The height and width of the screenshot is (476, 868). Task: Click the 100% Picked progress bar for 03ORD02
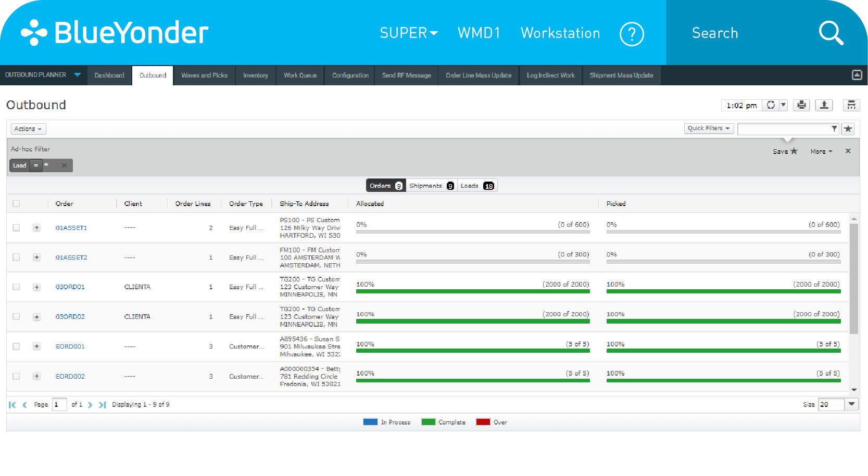point(723,321)
